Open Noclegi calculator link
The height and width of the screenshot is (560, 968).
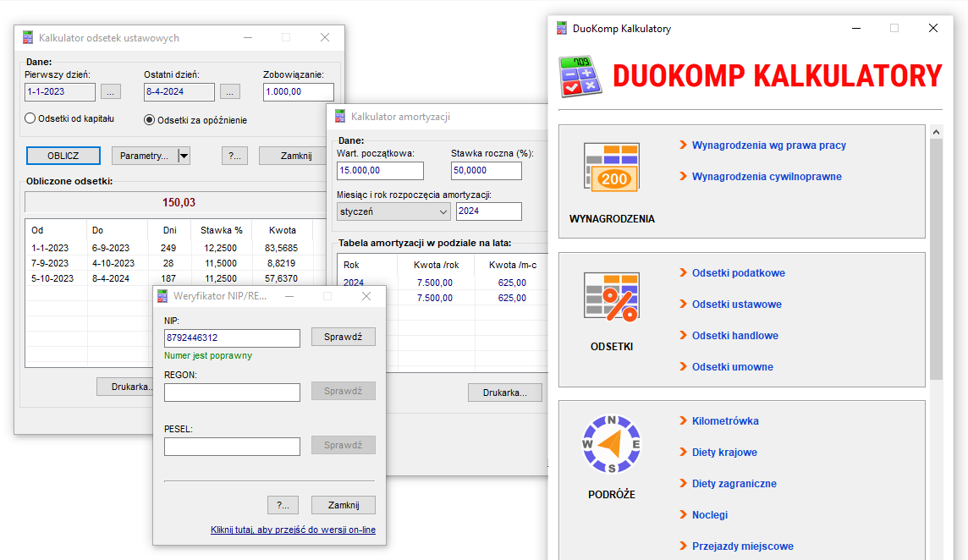pos(709,515)
